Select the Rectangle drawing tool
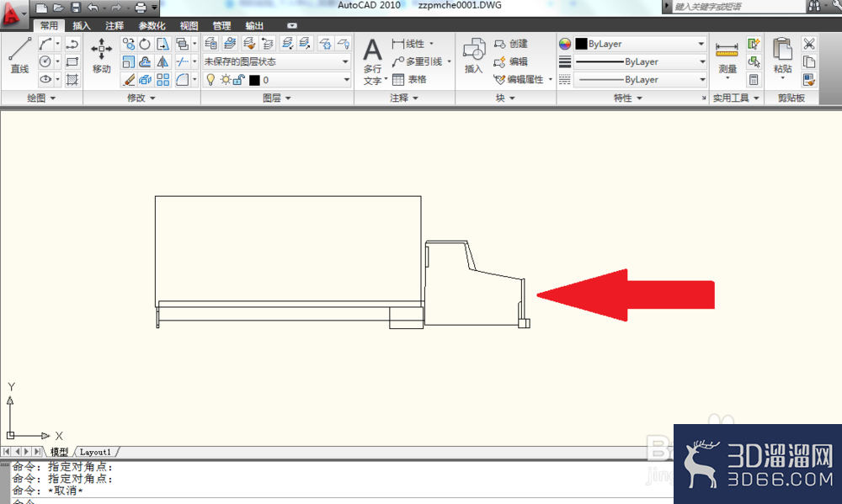The image size is (842, 504). coord(72,61)
